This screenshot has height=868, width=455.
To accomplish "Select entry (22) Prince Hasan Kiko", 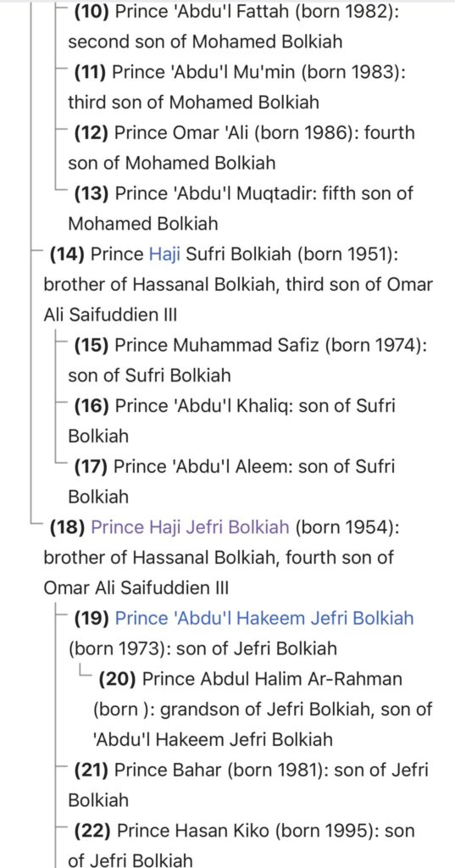I will (241, 845).
